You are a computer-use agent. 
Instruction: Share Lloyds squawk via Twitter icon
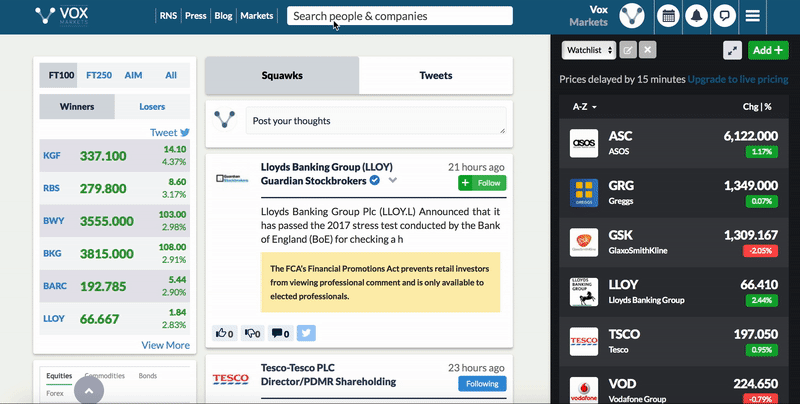306,333
